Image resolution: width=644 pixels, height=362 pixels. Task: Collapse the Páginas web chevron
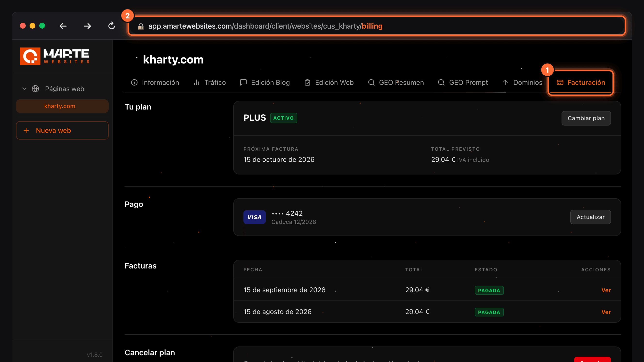[x=24, y=89]
